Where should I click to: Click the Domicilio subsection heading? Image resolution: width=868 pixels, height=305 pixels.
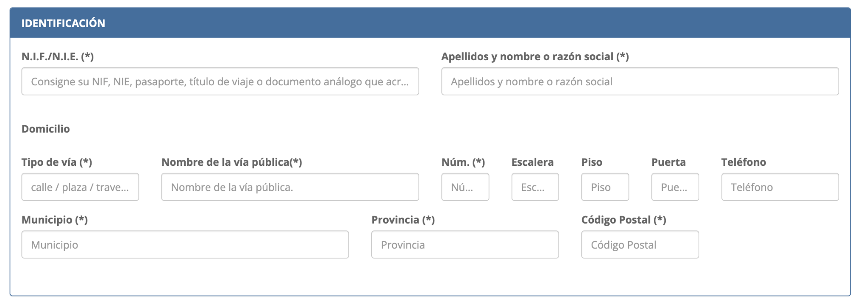46,129
